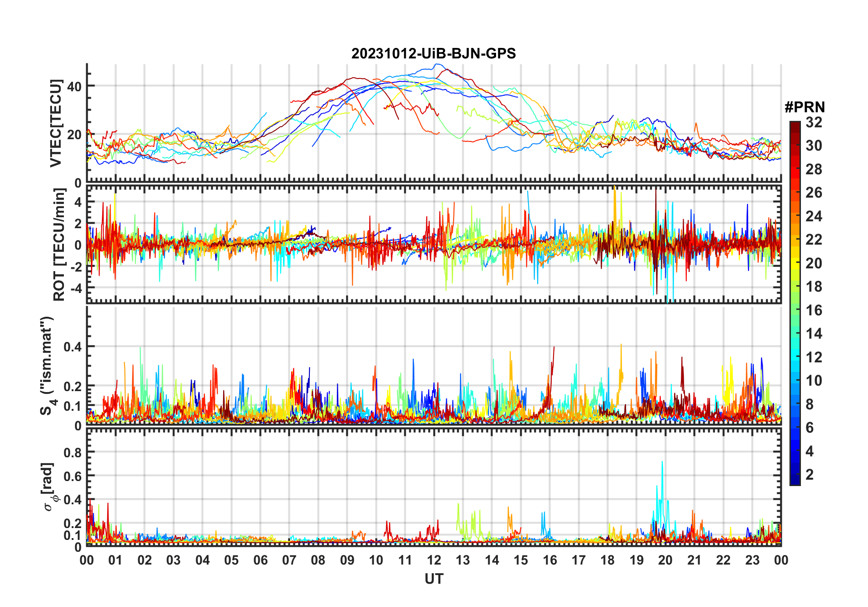Select the "4" tick on the ROT axis
Image resolution: width=868 pixels, height=607 pixels.
78,202
